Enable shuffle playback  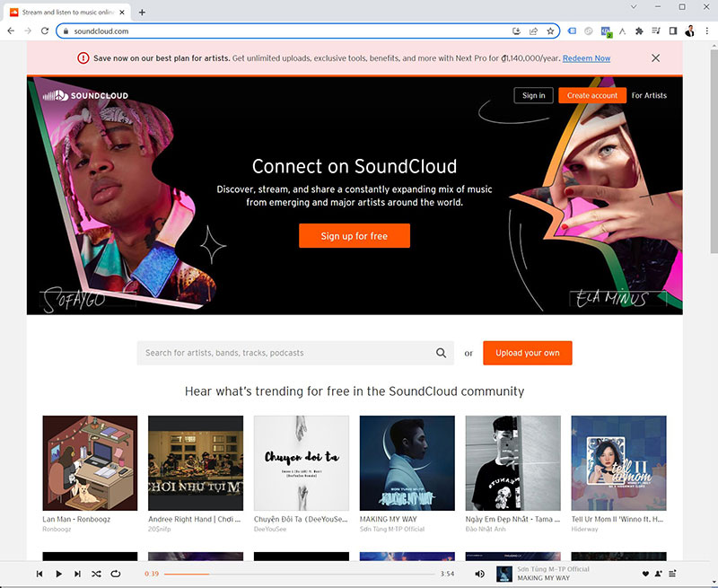click(x=96, y=574)
